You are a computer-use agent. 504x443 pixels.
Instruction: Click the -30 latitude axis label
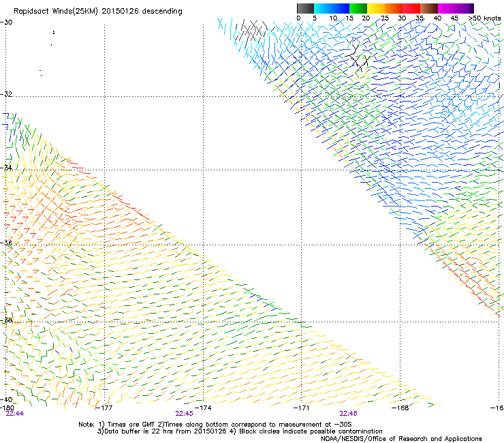6,22
